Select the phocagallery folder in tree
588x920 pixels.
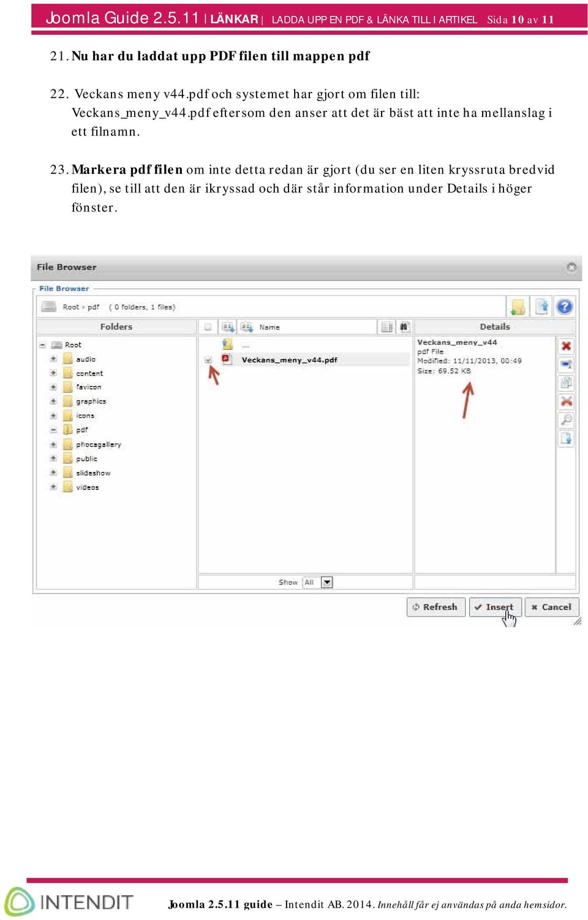[x=99, y=444]
